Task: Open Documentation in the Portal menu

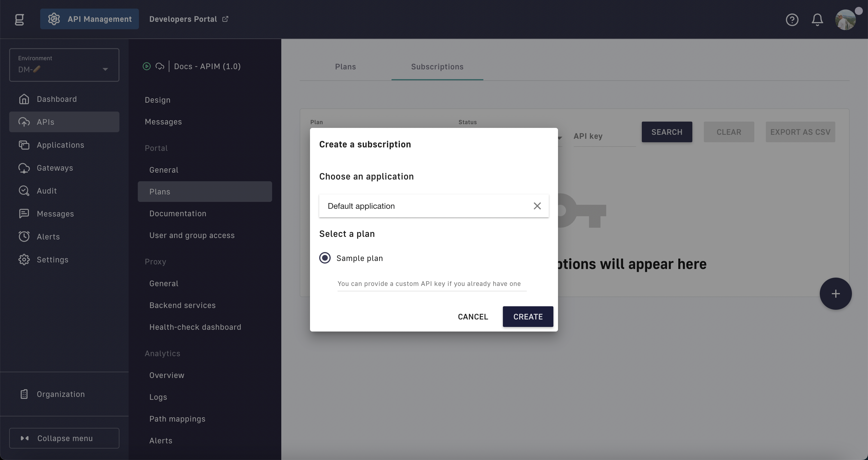Action: 178,213
